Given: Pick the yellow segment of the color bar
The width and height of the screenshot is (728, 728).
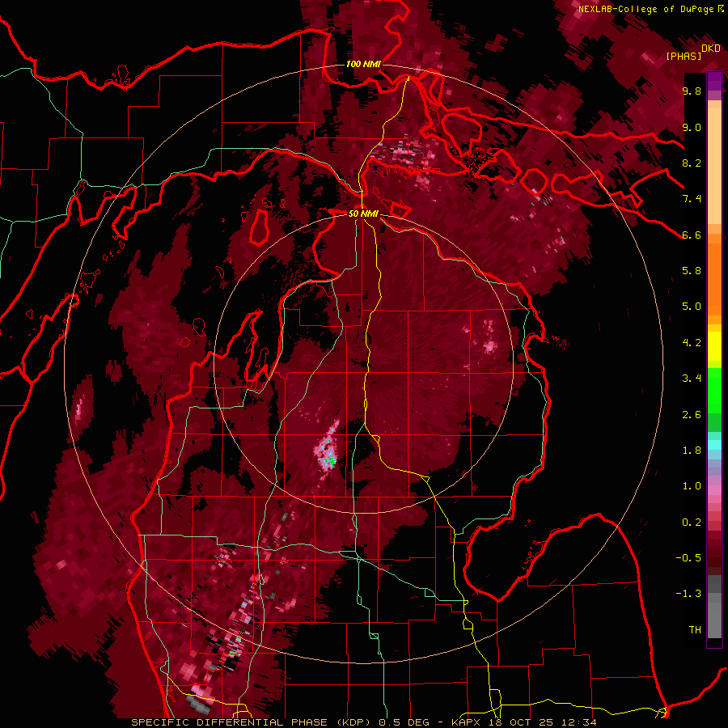Looking at the screenshot, I should click(714, 346).
